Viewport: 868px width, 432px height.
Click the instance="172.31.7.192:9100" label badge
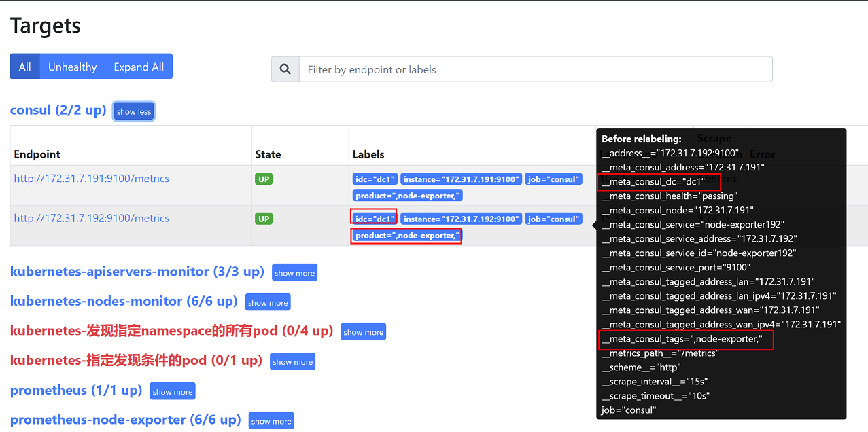tap(461, 219)
